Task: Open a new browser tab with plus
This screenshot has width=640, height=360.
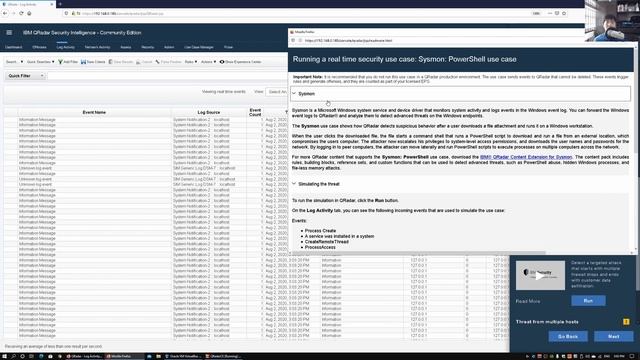Action: pyautogui.click(x=60, y=4)
